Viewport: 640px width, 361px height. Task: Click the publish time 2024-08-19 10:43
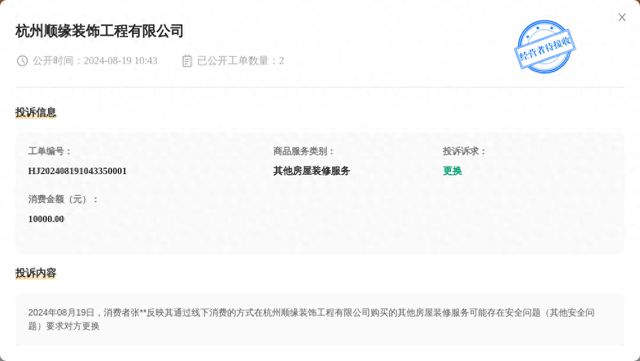coord(120,61)
